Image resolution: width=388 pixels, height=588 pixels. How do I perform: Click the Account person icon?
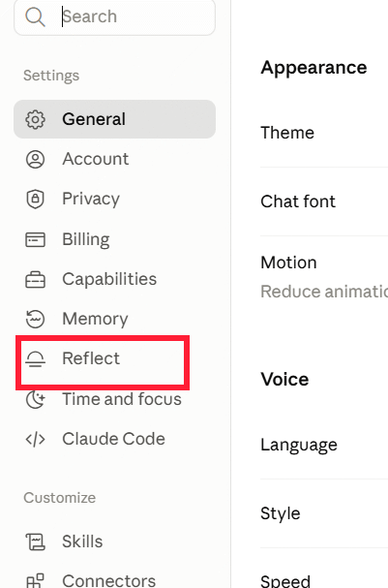point(35,159)
